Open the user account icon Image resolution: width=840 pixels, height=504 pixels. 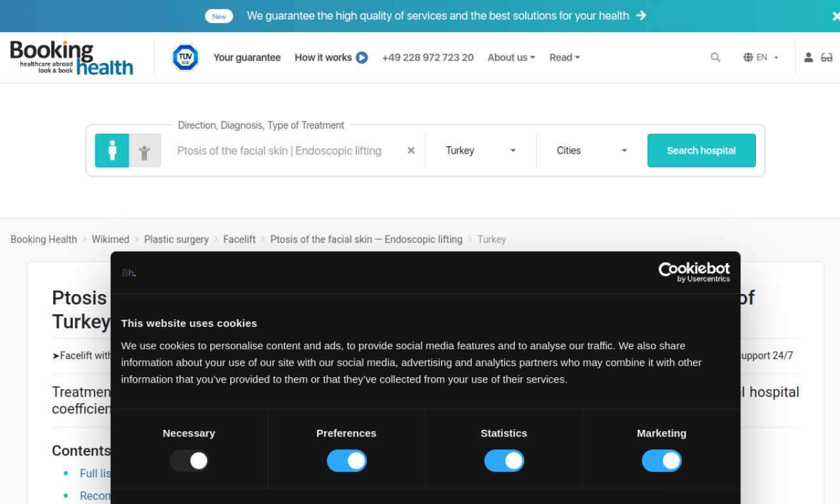(x=808, y=58)
